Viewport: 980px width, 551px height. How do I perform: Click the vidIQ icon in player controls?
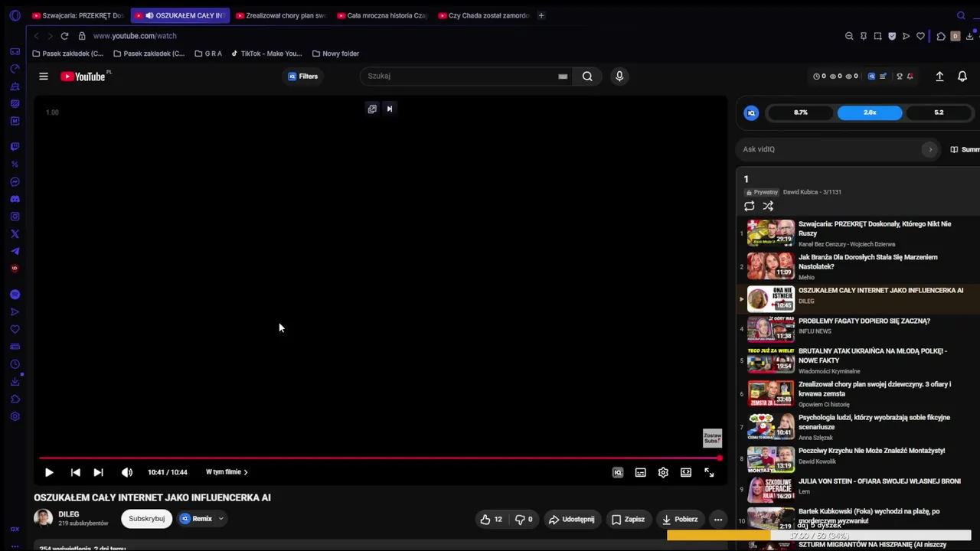(x=618, y=472)
